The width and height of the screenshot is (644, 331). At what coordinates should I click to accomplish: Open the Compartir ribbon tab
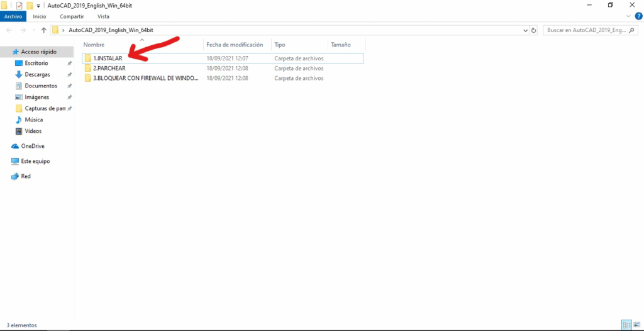[72, 16]
